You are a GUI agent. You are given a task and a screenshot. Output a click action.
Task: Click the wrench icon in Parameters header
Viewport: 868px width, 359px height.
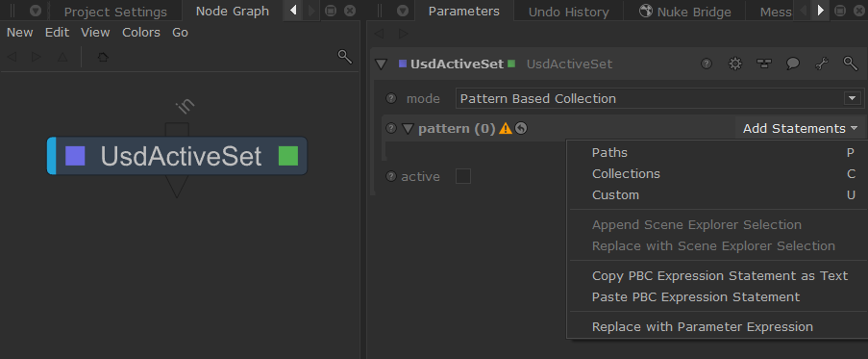pyautogui.click(x=822, y=64)
